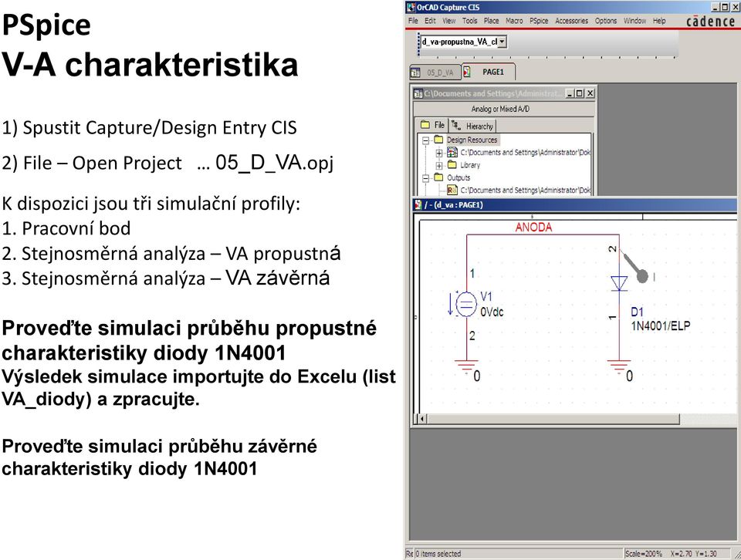This screenshot has width=741, height=560.
Task: Collapse the Design Resources tree node
Action: click(426, 140)
